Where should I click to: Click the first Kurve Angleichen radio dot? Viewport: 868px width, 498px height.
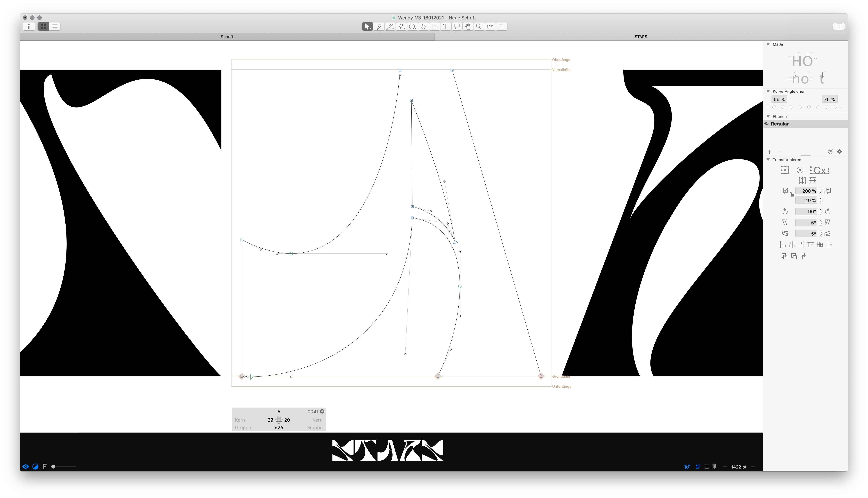click(x=774, y=107)
